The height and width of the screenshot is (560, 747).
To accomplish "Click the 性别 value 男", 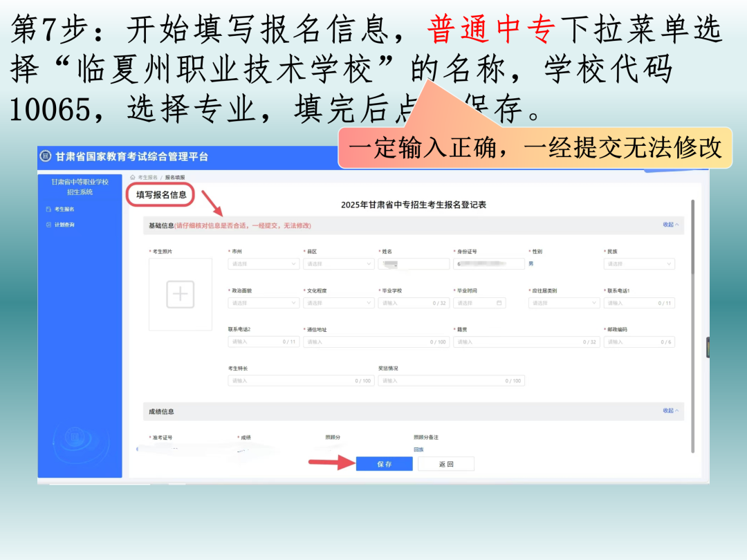I will point(531,264).
